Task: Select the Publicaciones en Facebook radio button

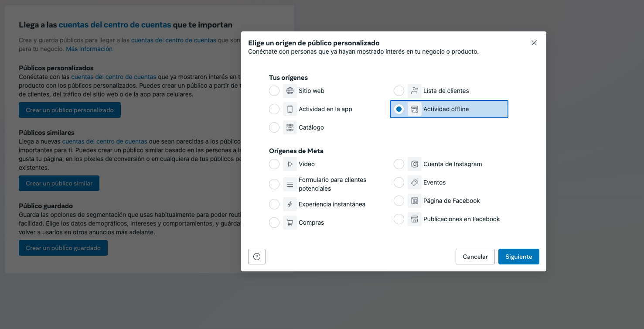Action: point(399,219)
